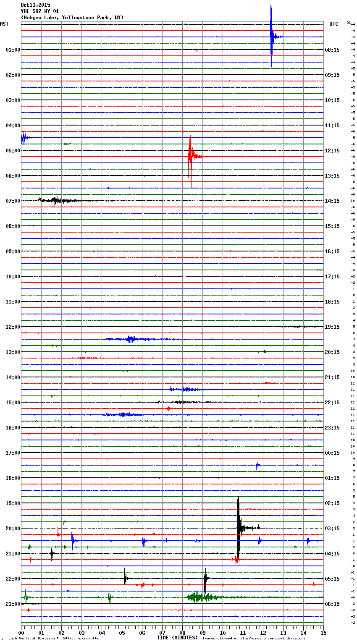This screenshot has width=357, height=644.
Task: Click minute tick 03 on bottom axis
Action: [81, 633]
